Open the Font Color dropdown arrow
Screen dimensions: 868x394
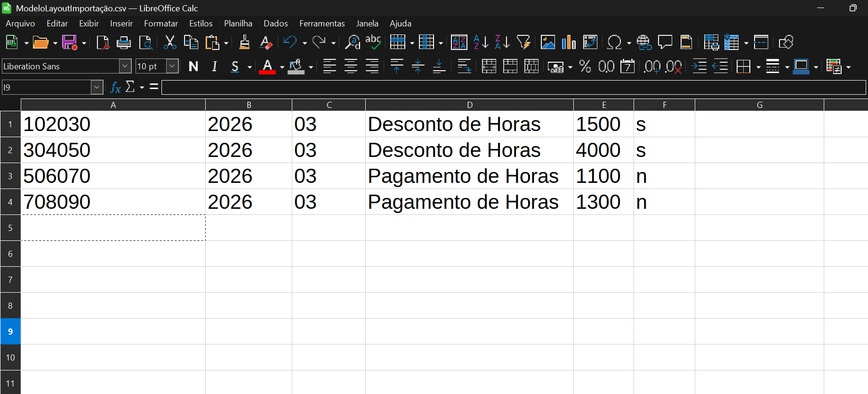pyautogui.click(x=282, y=67)
